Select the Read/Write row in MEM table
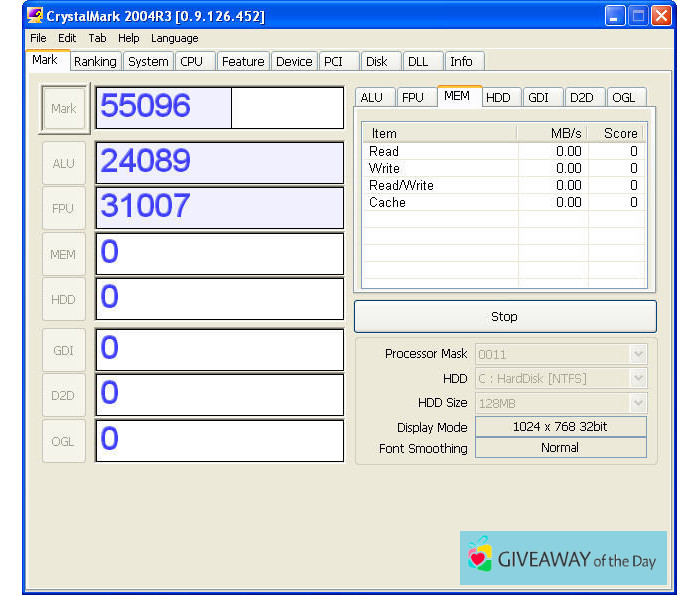 point(400,185)
